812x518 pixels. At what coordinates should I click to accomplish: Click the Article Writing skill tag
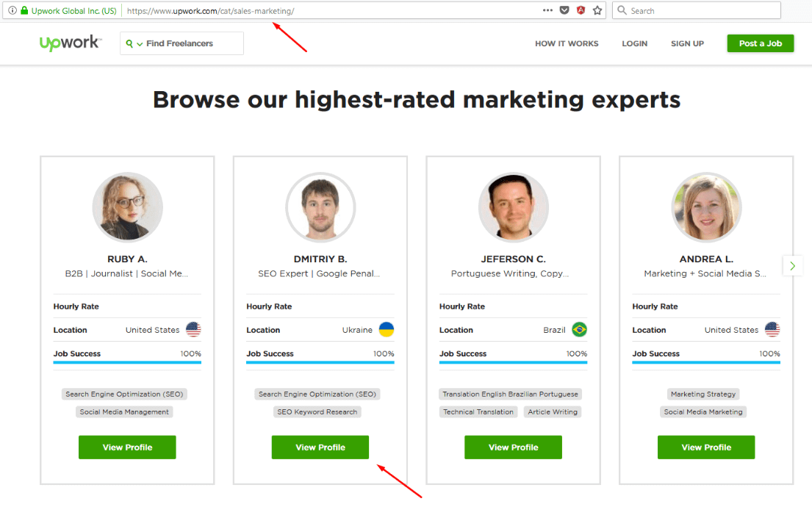click(553, 411)
